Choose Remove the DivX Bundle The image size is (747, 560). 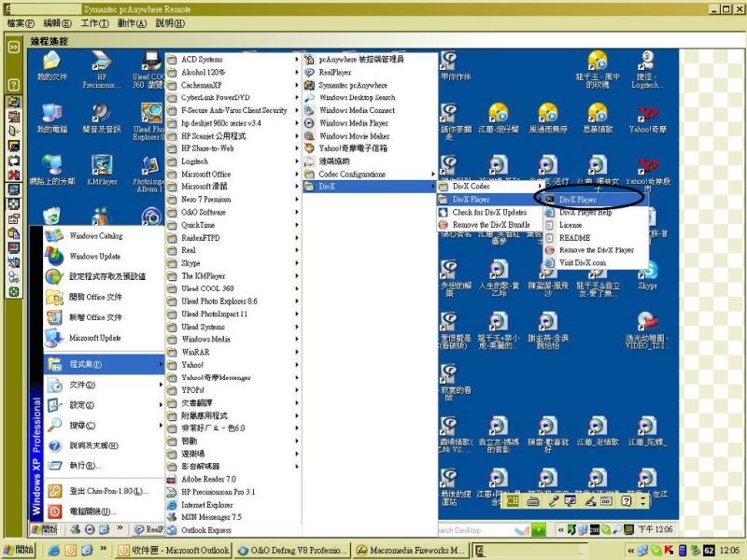click(x=490, y=225)
